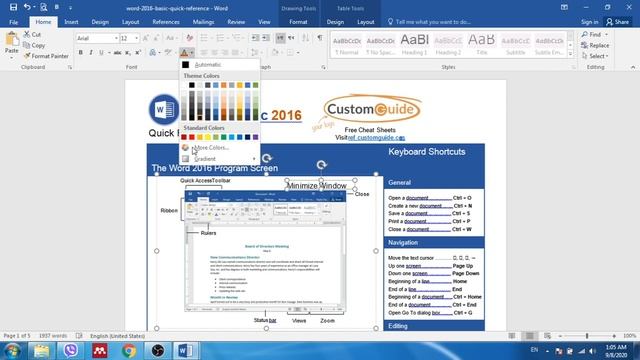Switch to the Mailings tab
The width and height of the screenshot is (640, 360).
pos(203,22)
